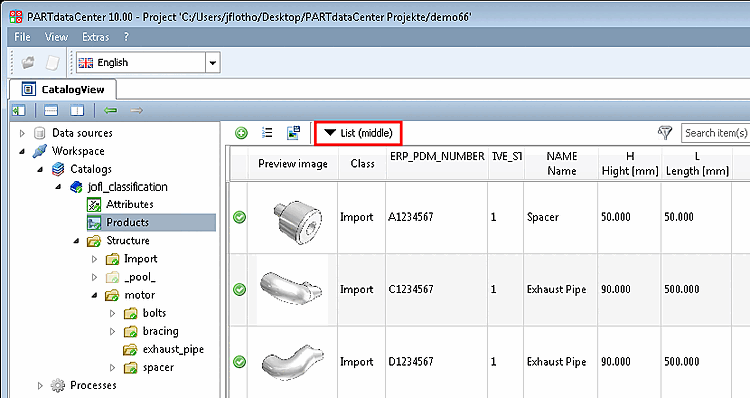This screenshot has width=750, height=398.
Task: Click the new document toolbar icon
Action: click(x=52, y=62)
